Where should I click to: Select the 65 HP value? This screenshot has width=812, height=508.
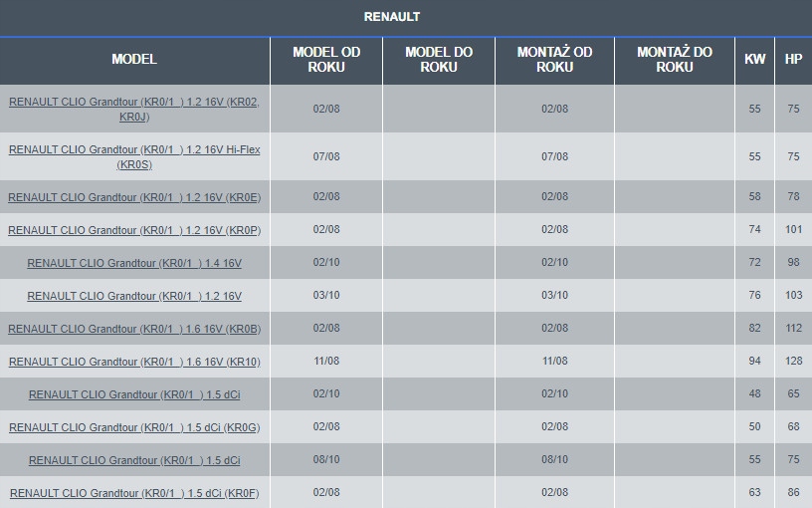[x=793, y=394]
